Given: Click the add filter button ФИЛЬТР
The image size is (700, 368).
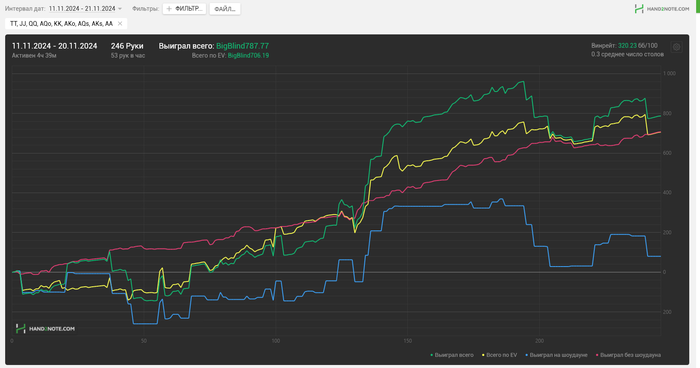Looking at the screenshot, I should 184,8.
